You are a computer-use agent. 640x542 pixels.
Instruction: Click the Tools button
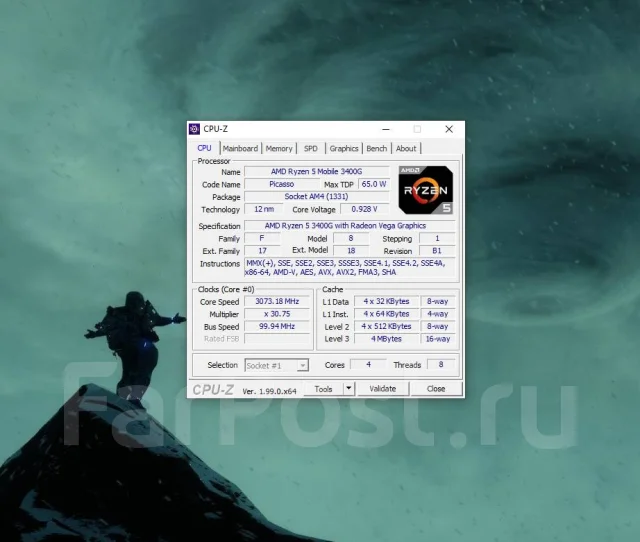[324, 389]
